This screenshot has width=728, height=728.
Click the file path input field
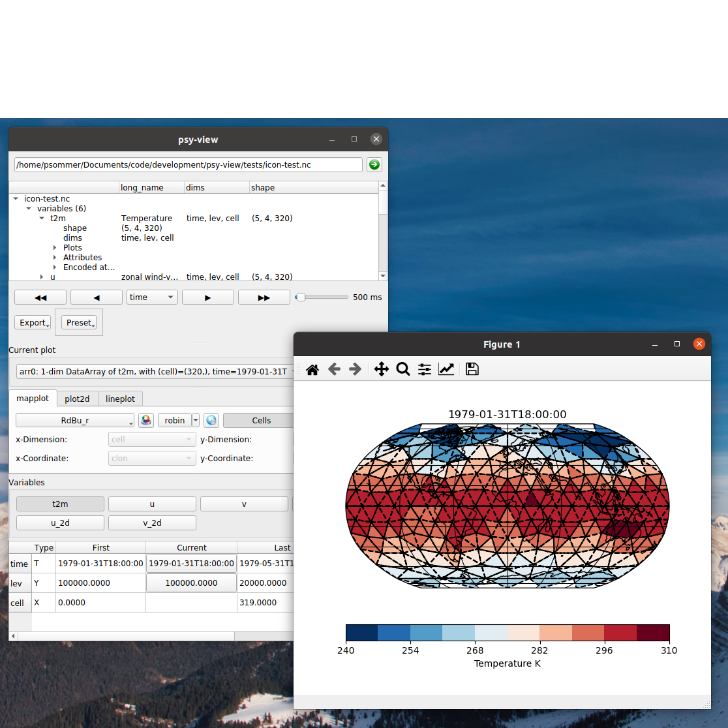(189, 165)
